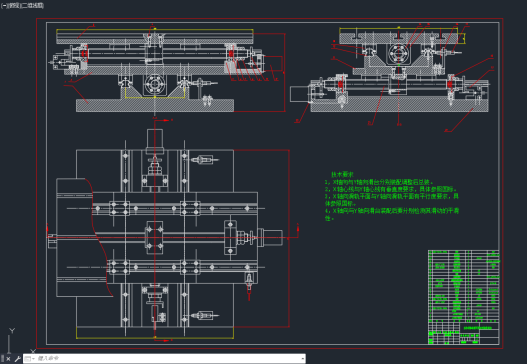
Task: Expand the recent commands dropdown
Action: click(x=30, y=359)
